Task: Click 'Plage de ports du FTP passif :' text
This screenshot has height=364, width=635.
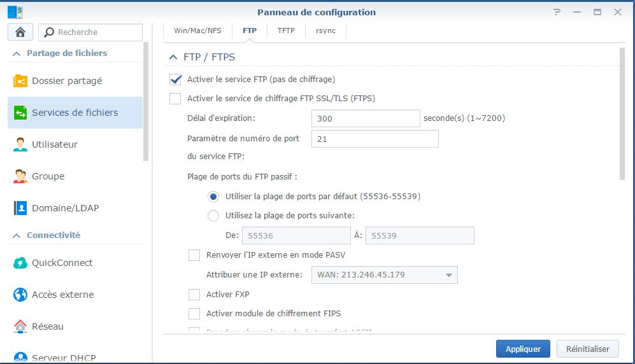Action: pyautogui.click(x=242, y=177)
